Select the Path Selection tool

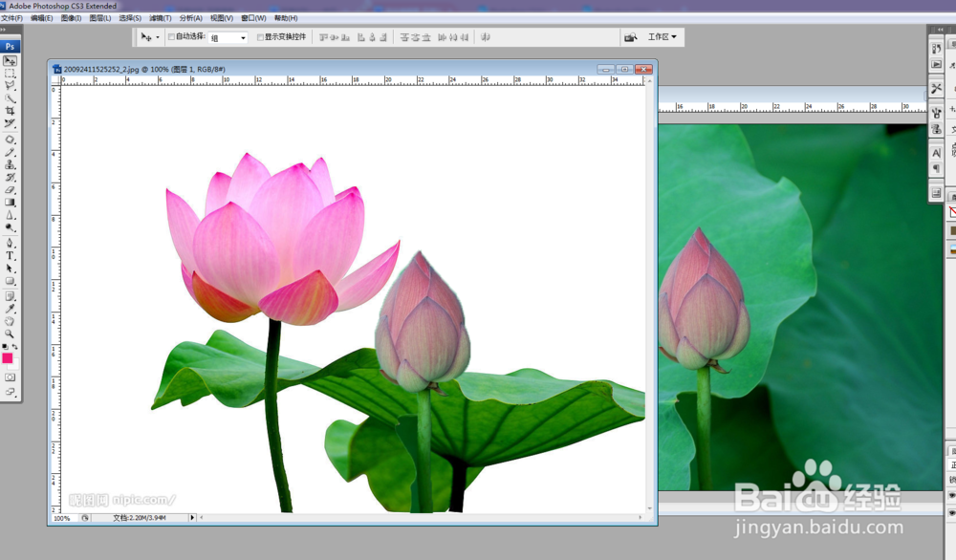pyautogui.click(x=10, y=269)
